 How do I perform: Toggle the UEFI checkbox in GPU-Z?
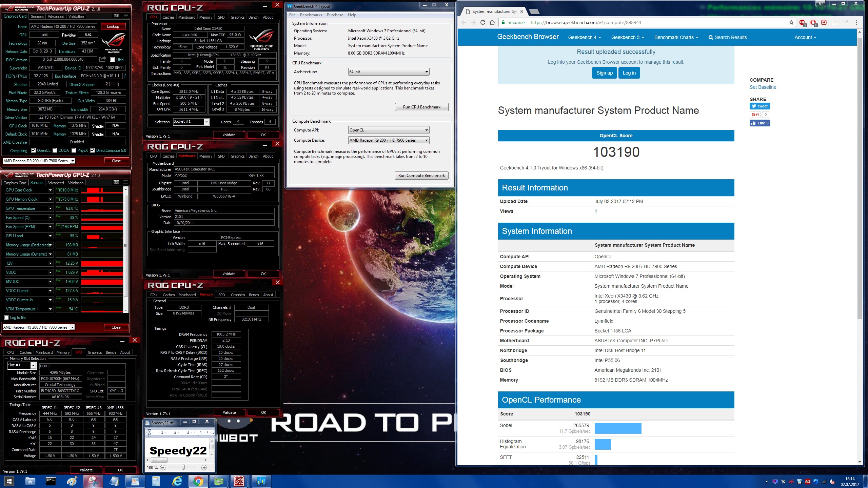[112, 59]
